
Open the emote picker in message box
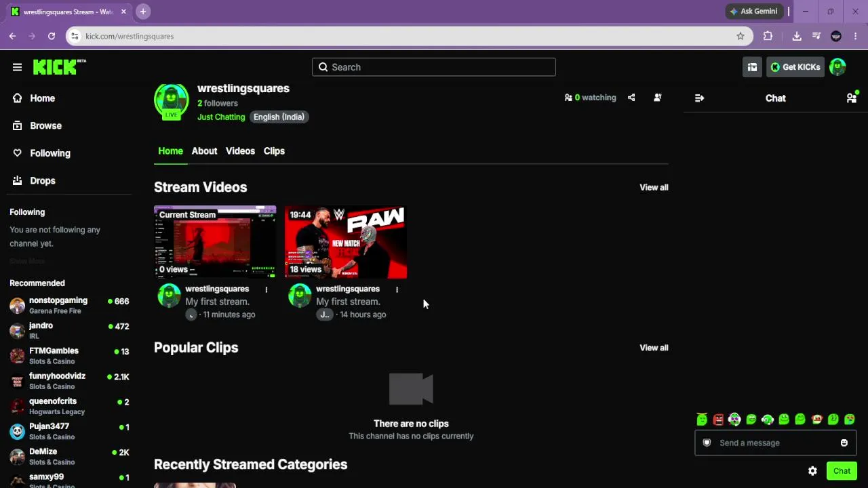[844, 443]
